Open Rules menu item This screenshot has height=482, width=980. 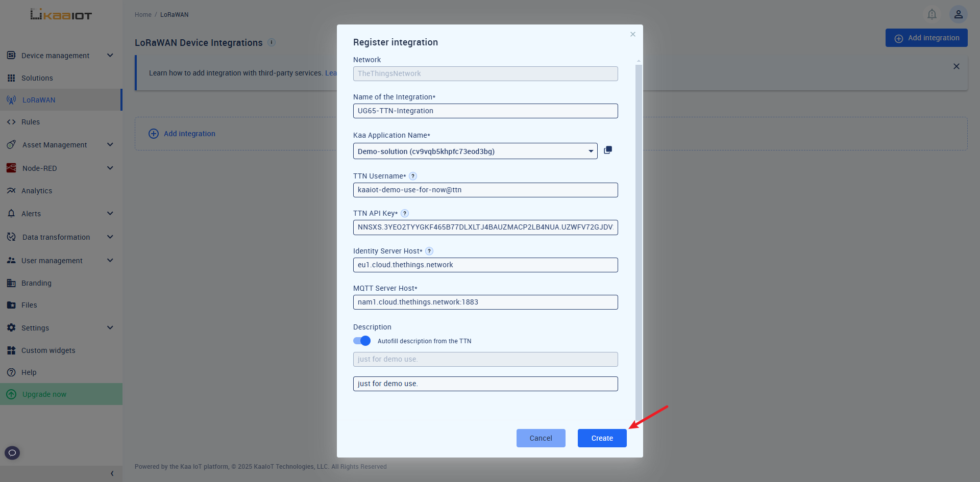[x=61, y=122]
